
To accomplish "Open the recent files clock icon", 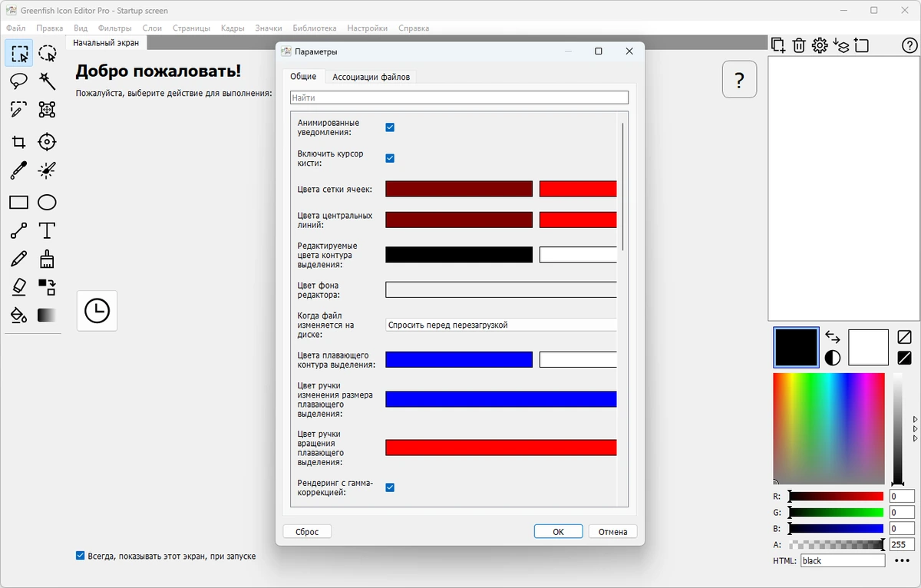I will pos(97,311).
